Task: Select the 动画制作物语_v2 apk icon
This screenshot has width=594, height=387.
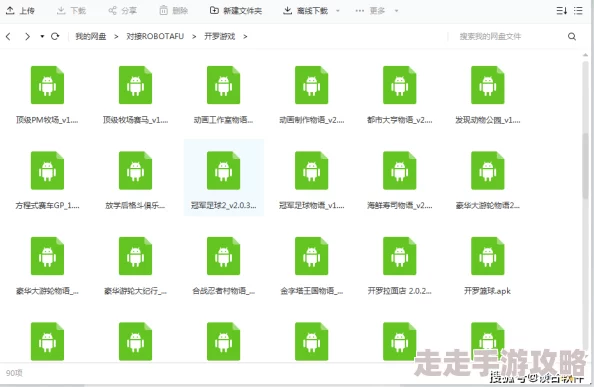Action: click(311, 85)
